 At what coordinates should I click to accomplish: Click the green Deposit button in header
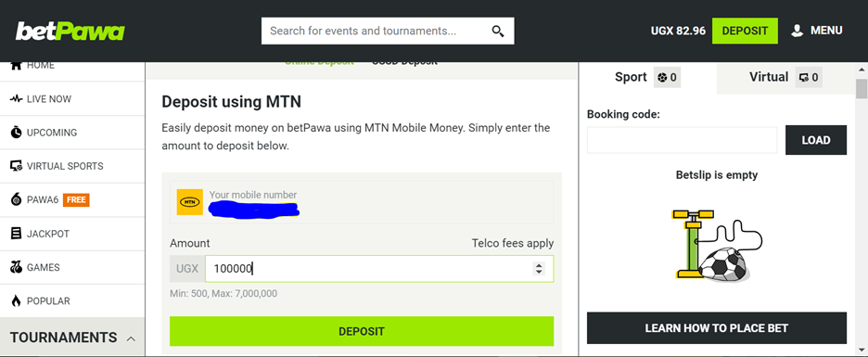click(x=745, y=31)
